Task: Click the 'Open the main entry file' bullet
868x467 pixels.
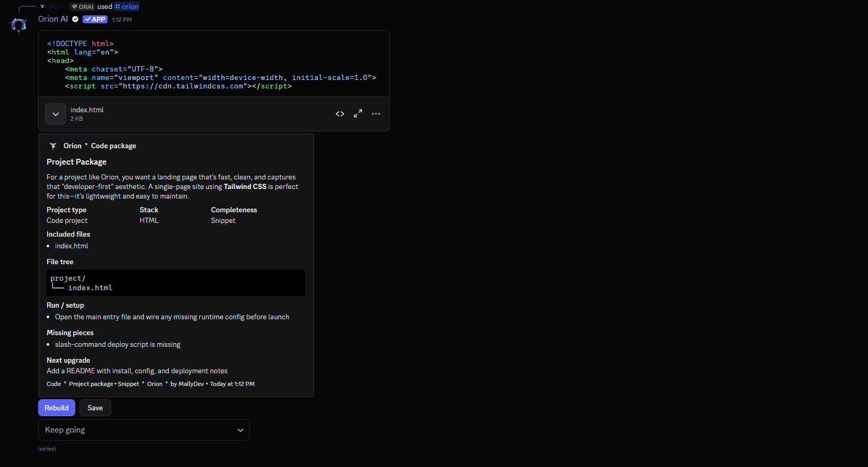Action: click(x=172, y=317)
